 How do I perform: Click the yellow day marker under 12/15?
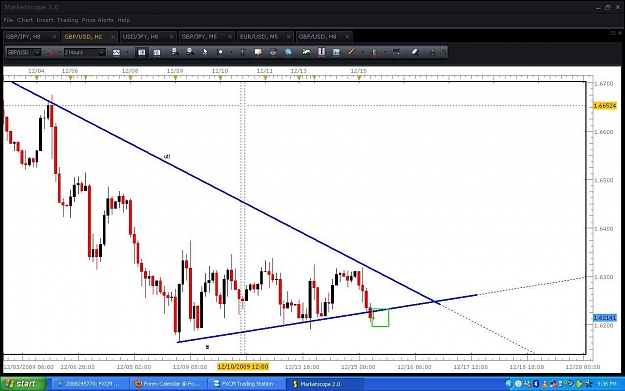click(x=359, y=78)
